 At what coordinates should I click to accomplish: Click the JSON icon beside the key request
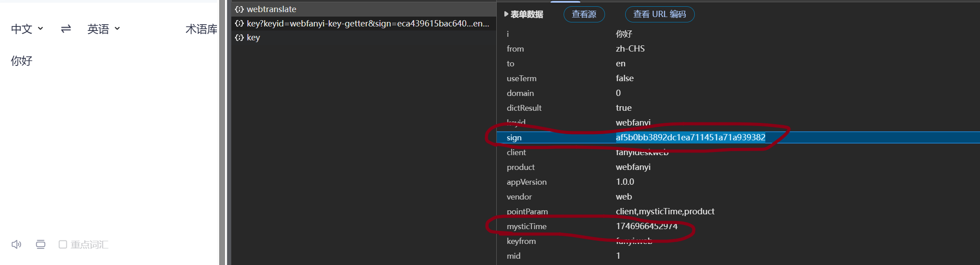(x=239, y=38)
